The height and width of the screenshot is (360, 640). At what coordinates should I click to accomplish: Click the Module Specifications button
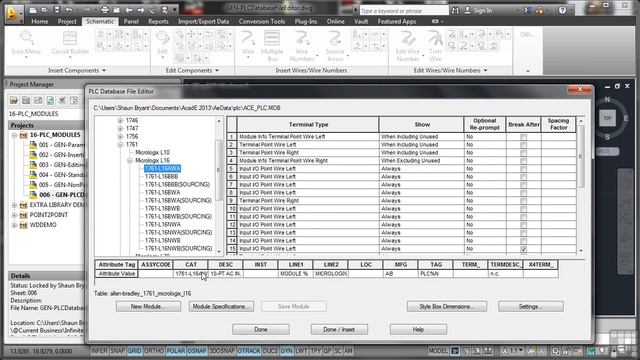(x=221, y=307)
